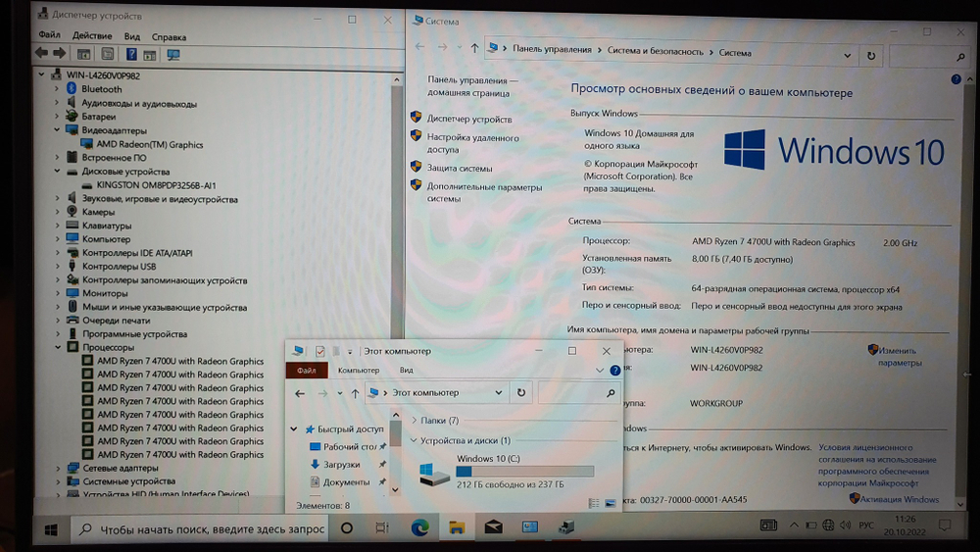Open the license terms link for Microsoft software
980x552 pixels.
(x=877, y=465)
